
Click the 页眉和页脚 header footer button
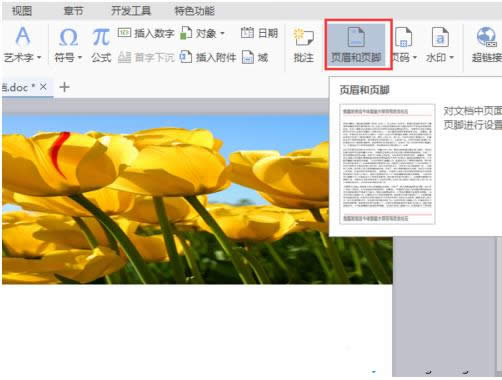[x=356, y=45]
